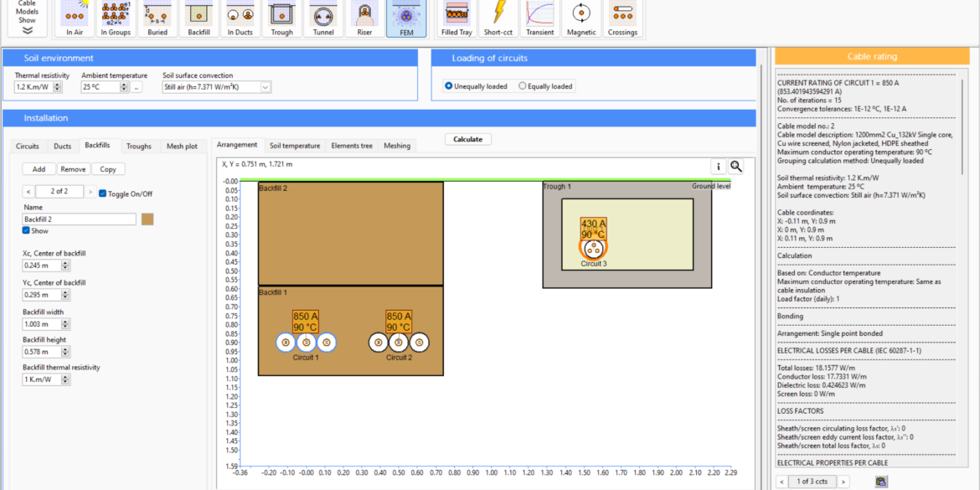Open the Meshing tab
Viewport: 980px width, 490px height.
396,145
